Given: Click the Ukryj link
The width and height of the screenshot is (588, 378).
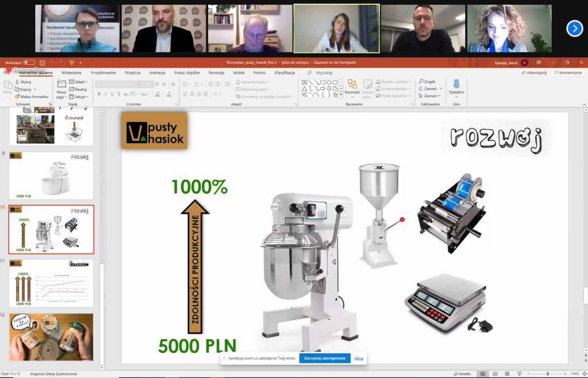Looking at the screenshot, I should 359,358.
